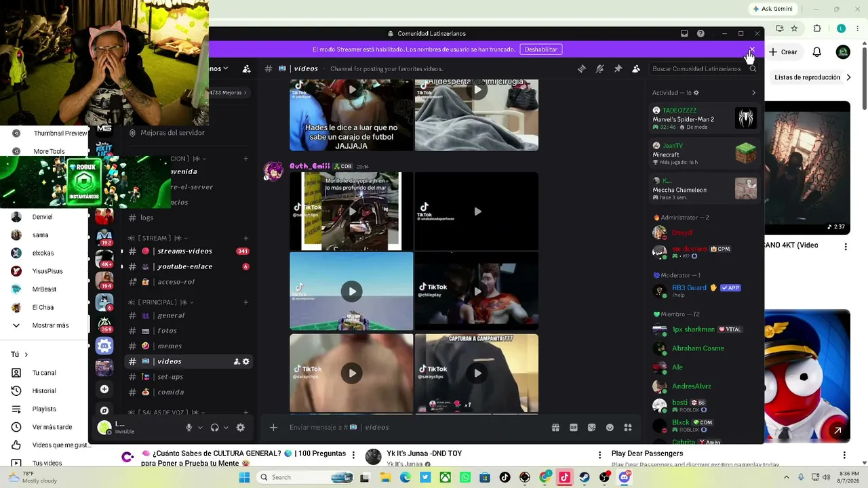The height and width of the screenshot is (488, 868).
Task: Click Ask Gemini in Chrome
Action: tap(772, 9)
